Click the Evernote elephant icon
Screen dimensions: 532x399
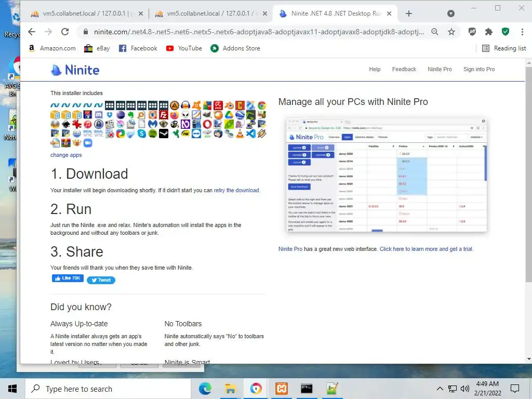131,115
